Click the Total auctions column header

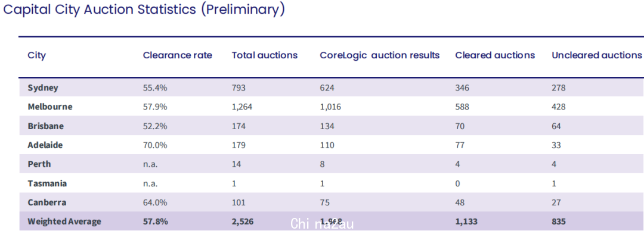coord(265,55)
